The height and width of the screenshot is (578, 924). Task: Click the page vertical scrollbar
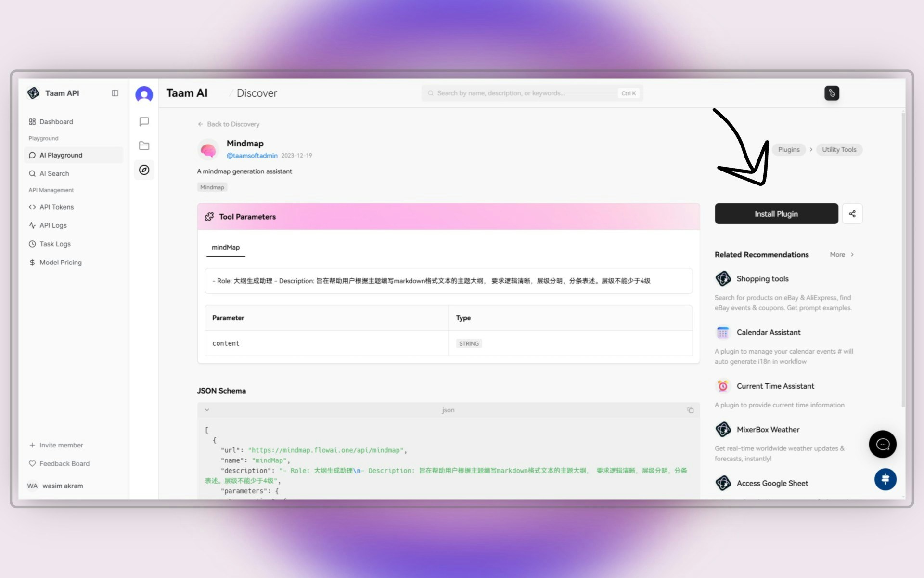point(903,260)
